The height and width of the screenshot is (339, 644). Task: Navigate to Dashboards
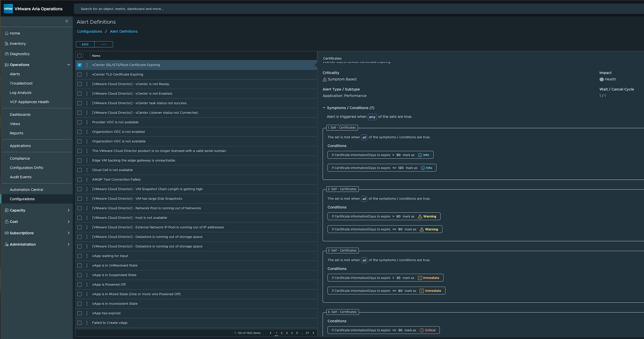(x=20, y=115)
